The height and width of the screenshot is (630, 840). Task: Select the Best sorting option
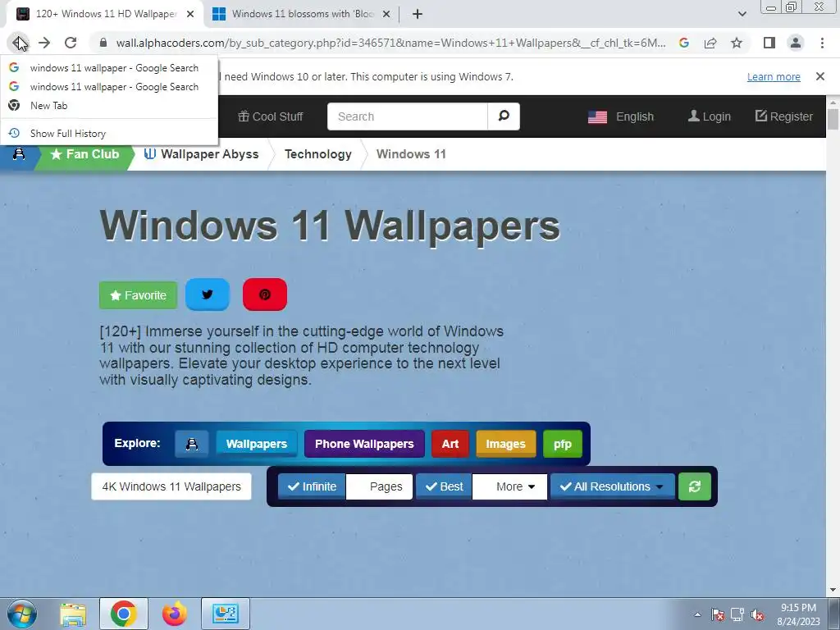[444, 486]
